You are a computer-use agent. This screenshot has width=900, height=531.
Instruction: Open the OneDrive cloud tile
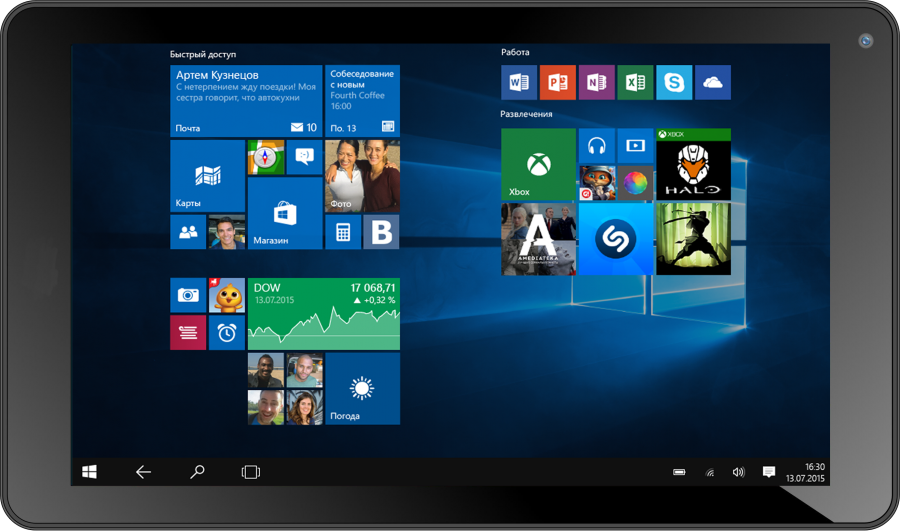click(713, 83)
